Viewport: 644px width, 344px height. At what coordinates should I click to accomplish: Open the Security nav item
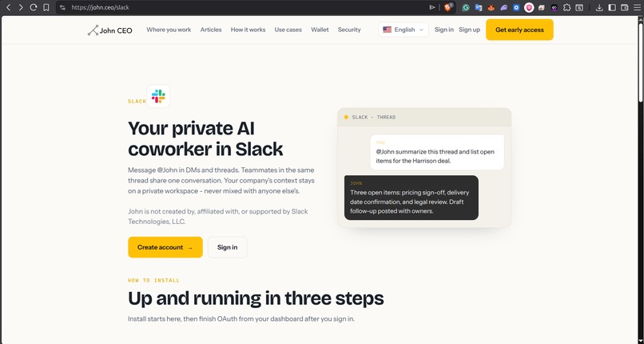click(x=349, y=30)
